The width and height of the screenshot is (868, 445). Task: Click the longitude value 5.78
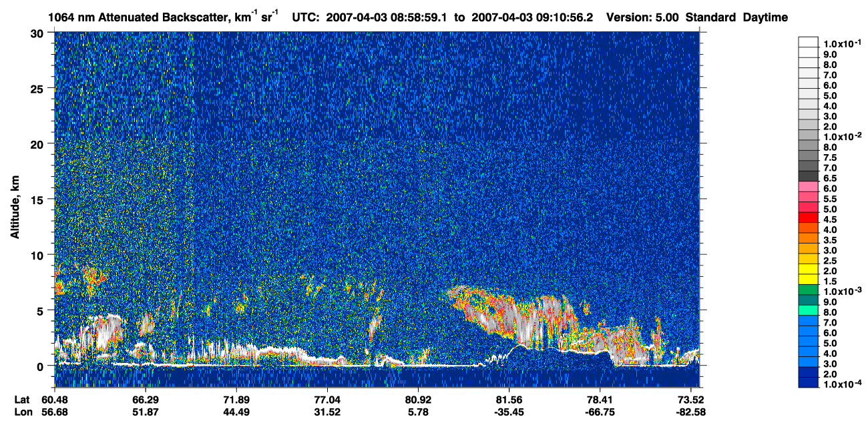[418, 412]
